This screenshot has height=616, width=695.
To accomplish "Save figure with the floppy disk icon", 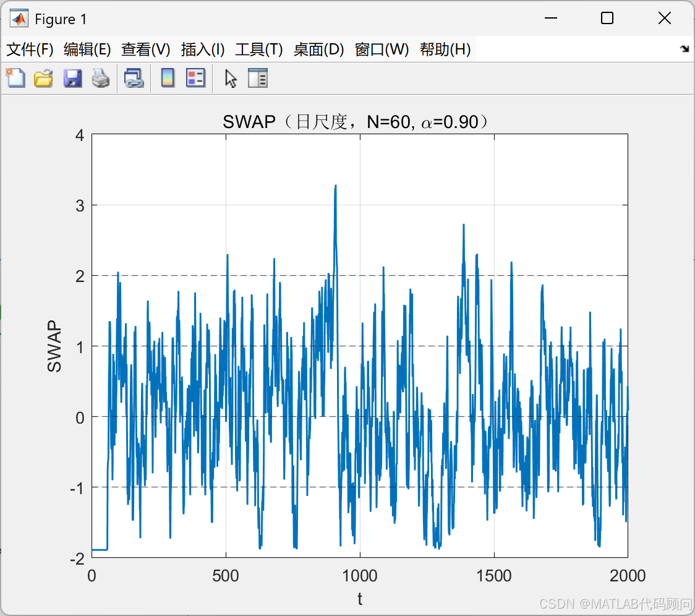I will pyautogui.click(x=72, y=79).
